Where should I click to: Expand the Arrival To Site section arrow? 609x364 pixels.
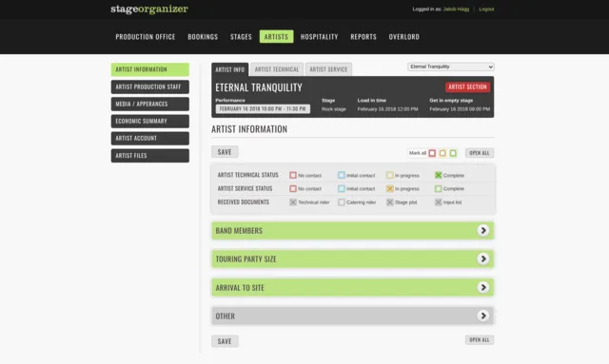(482, 288)
